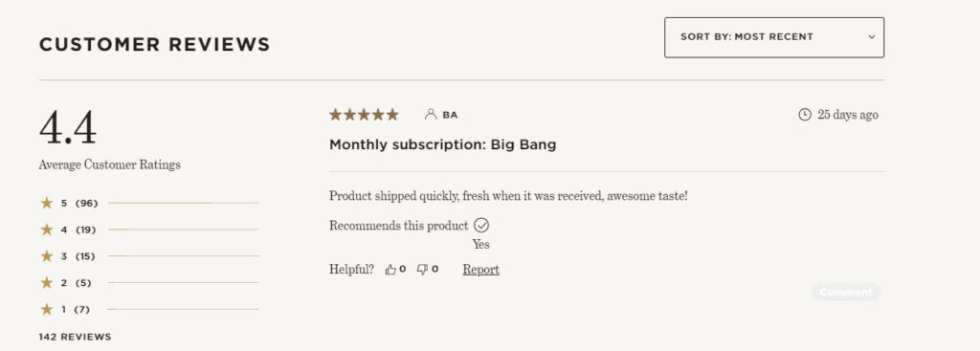Screen dimensions: 980x351
Task: Click the Comment button
Action: pos(846,292)
